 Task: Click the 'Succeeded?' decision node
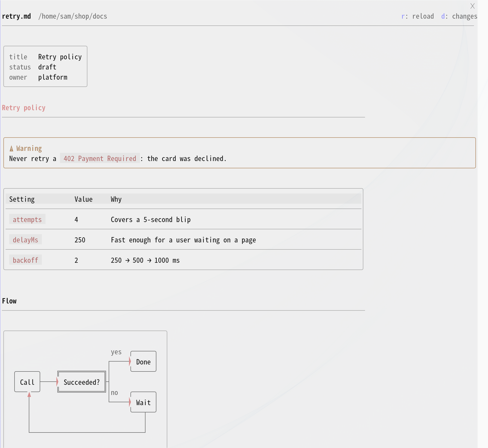click(82, 382)
